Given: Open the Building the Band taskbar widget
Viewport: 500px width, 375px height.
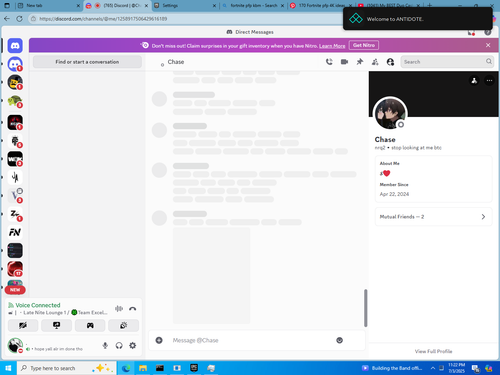Looking at the screenshot, I should (392, 368).
